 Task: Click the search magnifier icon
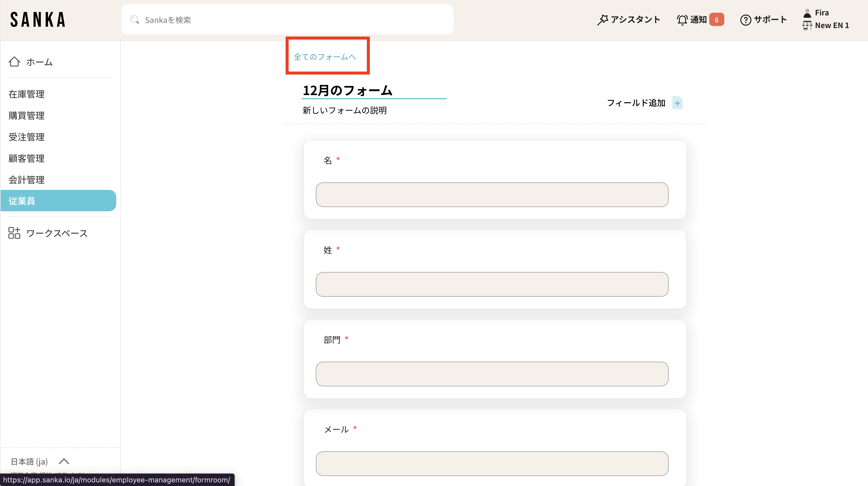tap(134, 20)
